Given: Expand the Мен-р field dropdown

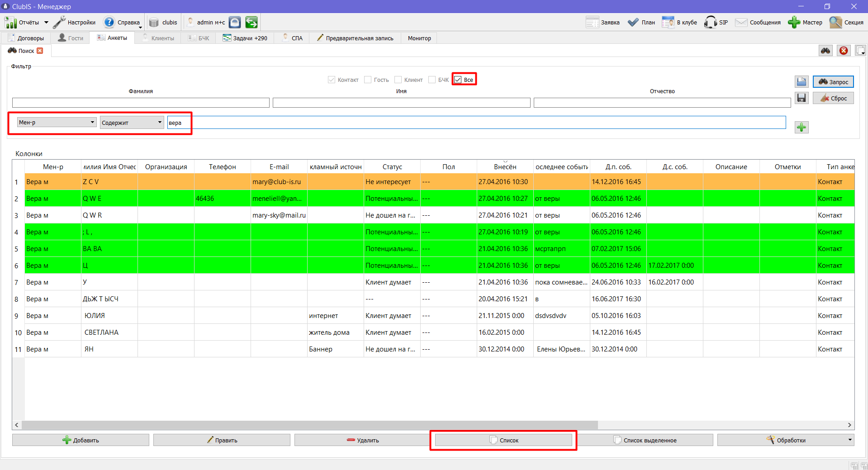Looking at the screenshot, I should [x=92, y=122].
